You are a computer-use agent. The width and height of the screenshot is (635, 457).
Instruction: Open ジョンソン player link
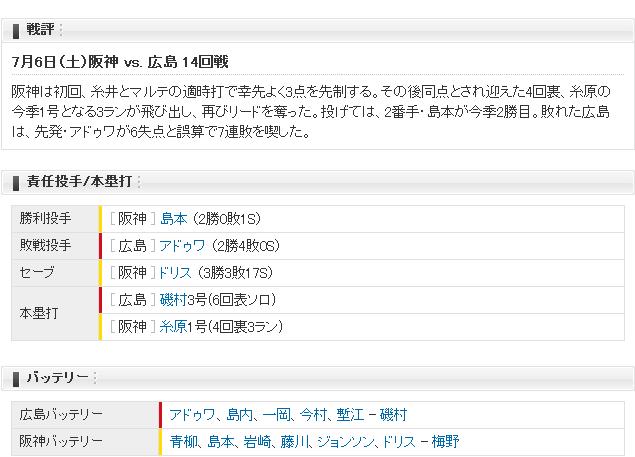click(345, 442)
